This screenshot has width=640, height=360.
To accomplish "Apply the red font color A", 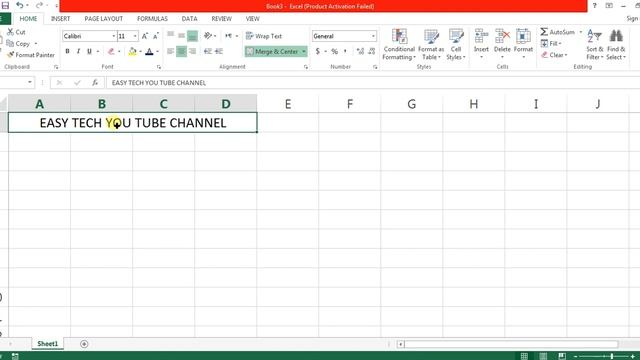I will click(149, 51).
